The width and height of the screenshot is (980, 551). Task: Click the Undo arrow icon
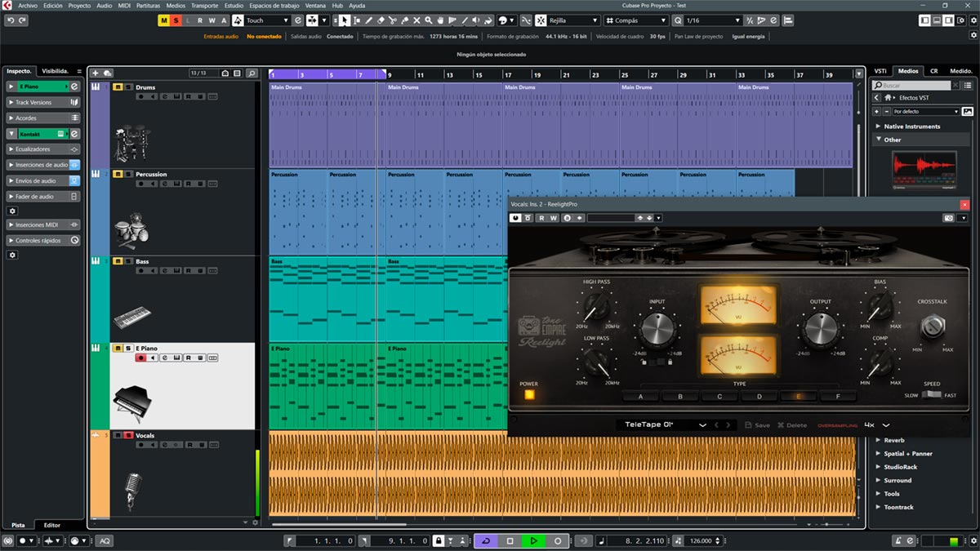coord(11,20)
